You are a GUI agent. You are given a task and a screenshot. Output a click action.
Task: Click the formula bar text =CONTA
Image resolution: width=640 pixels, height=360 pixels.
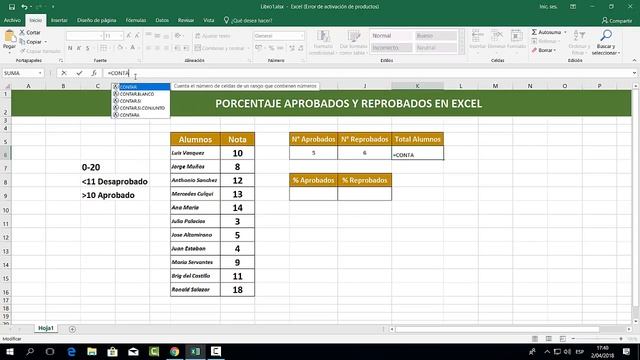tap(118, 73)
